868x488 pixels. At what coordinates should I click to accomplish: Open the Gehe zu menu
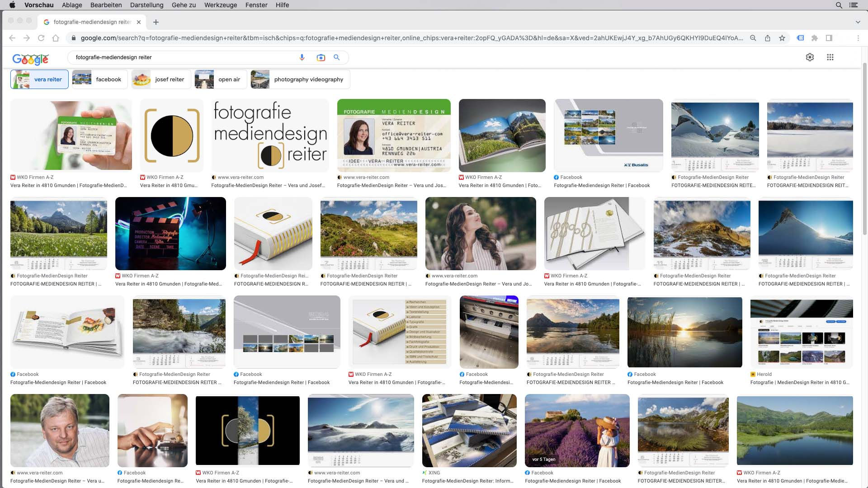[184, 5]
